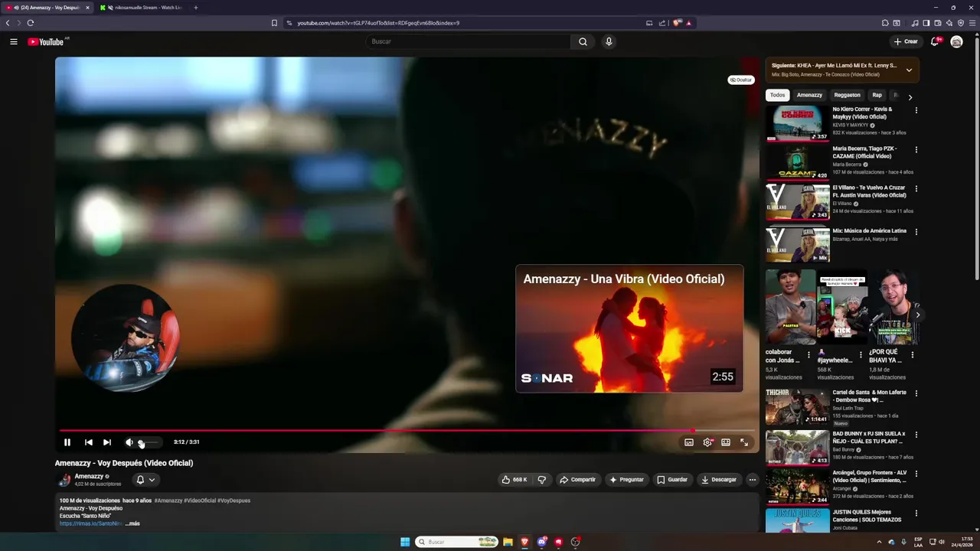Download the video with Descargar
Image resolution: width=980 pixels, height=551 pixels.
719,480
